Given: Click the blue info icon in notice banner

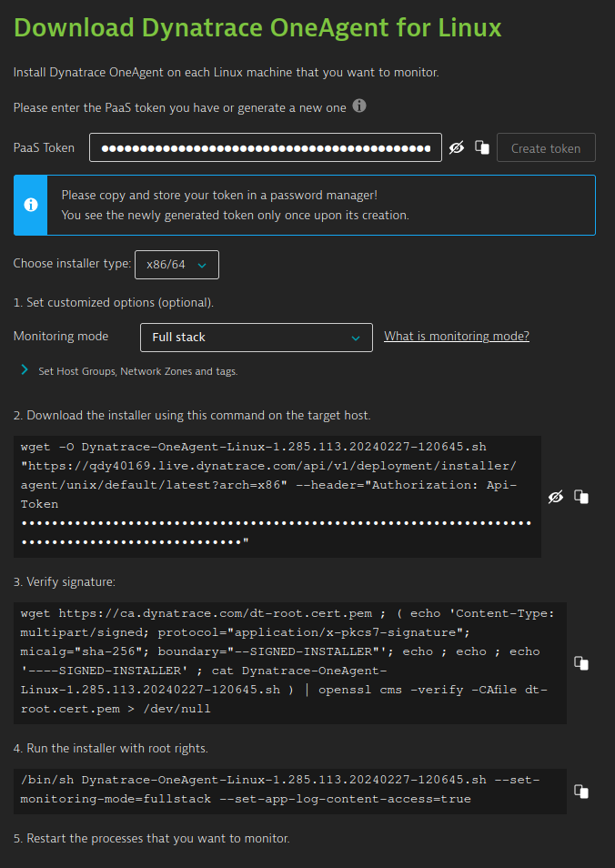Looking at the screenshot, I should pyautogui.click(x=31, y=205).
